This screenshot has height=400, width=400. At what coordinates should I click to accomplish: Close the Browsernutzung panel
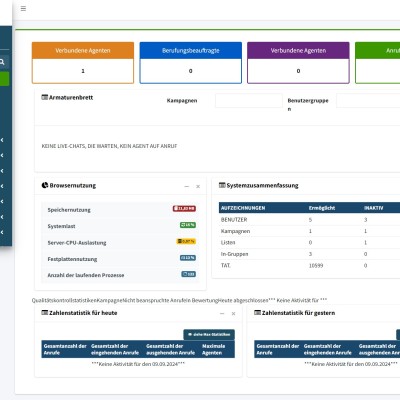[x=198, y=186]
